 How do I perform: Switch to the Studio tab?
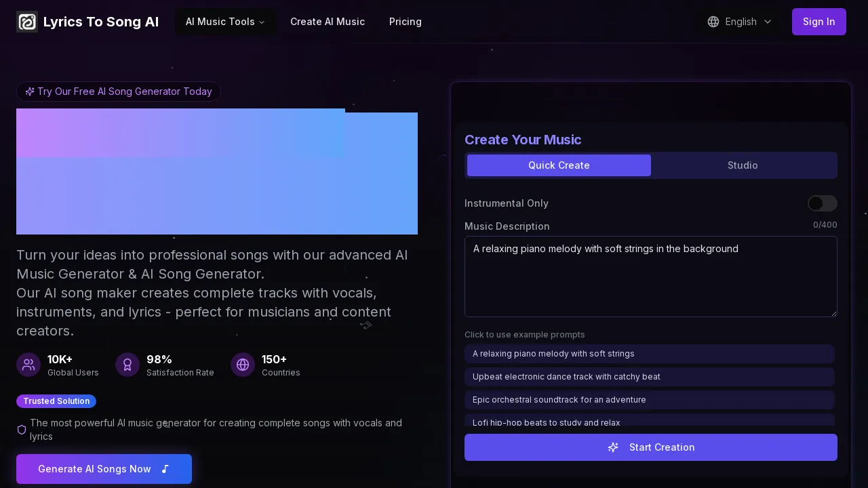tap(743, 165)
